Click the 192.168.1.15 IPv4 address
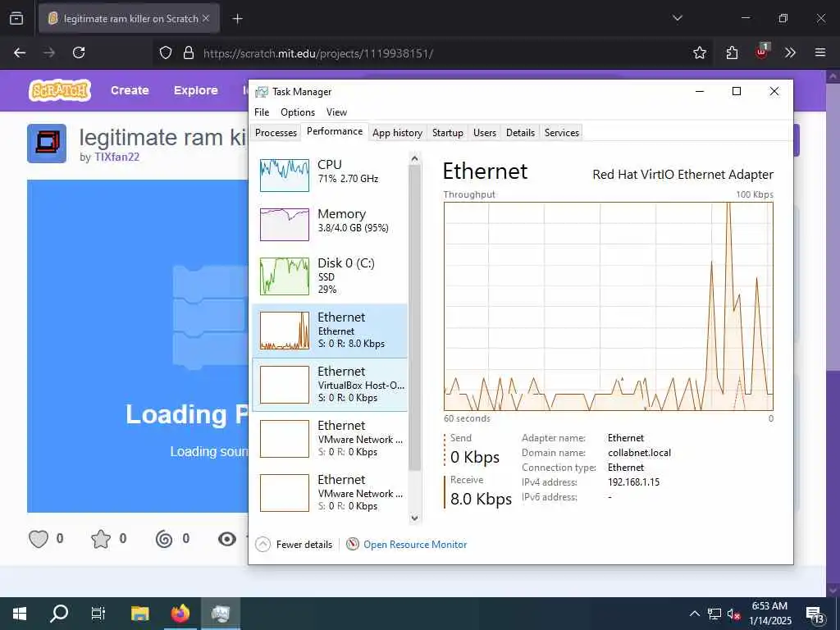 coord(633,482)
